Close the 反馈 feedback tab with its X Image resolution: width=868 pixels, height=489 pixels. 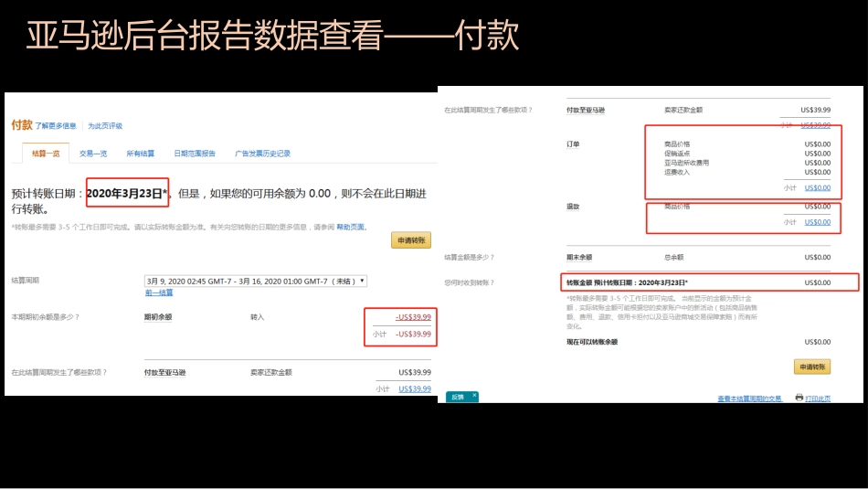coord(474,396)
